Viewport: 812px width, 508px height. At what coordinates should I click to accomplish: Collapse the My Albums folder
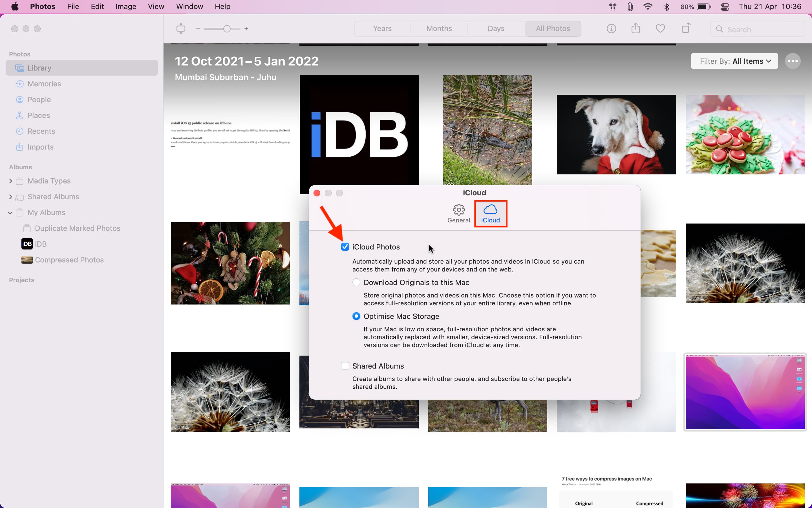point(10,213)
